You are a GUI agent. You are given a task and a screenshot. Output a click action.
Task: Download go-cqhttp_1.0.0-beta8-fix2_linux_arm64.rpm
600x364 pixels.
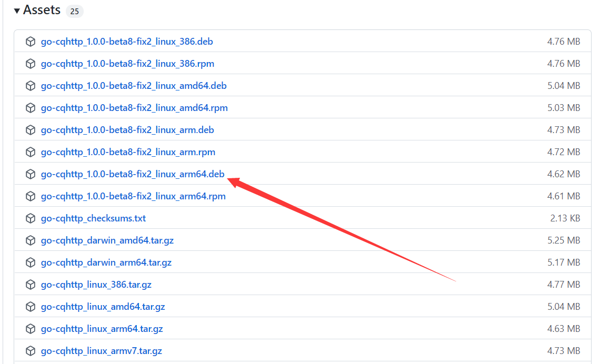(133, 196)
